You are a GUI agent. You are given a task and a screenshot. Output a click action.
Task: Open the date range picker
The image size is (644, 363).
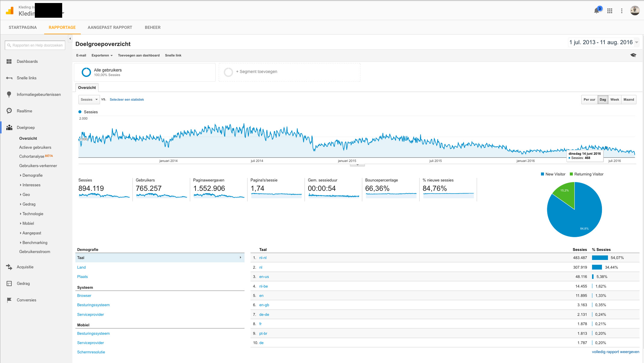(x=603, y=42)
